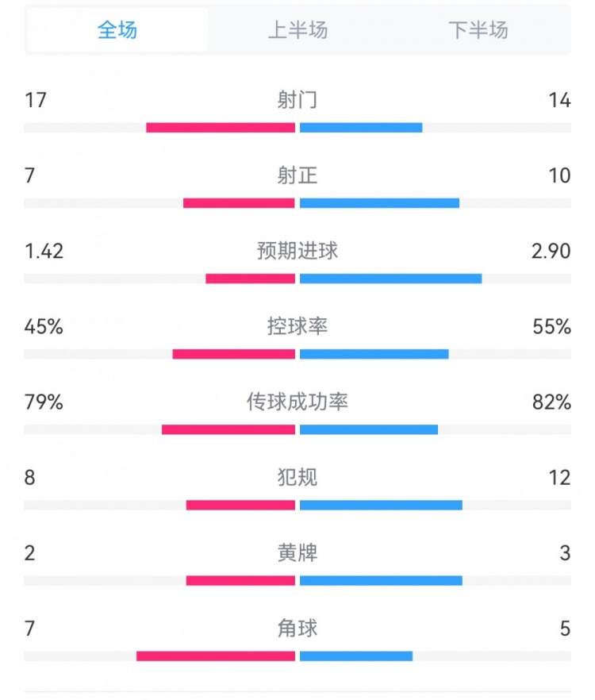
Task: Click the blue 犯规 bar
Action: point(381,505)
